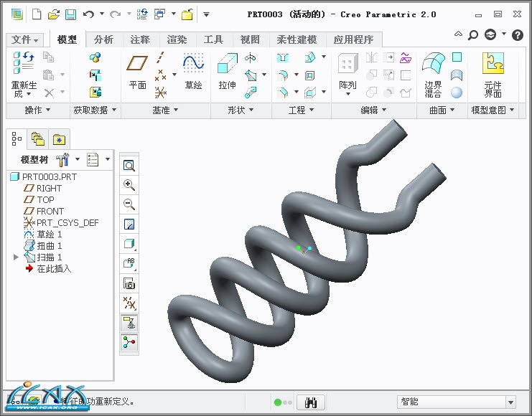Select the RIGHT datum plane
This screenshot has height=416, width=532.
(x=43, y=188)
